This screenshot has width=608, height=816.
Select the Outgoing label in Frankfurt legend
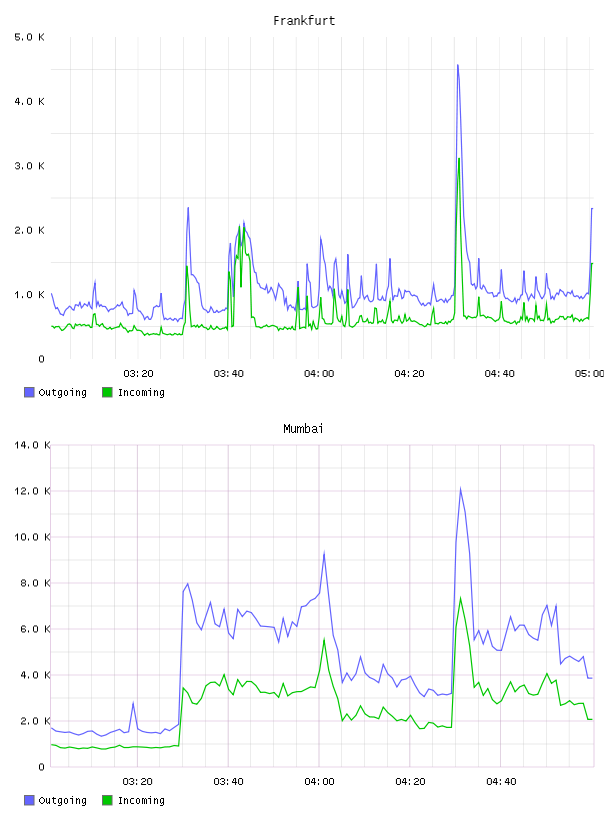click(x=62, y=393)
